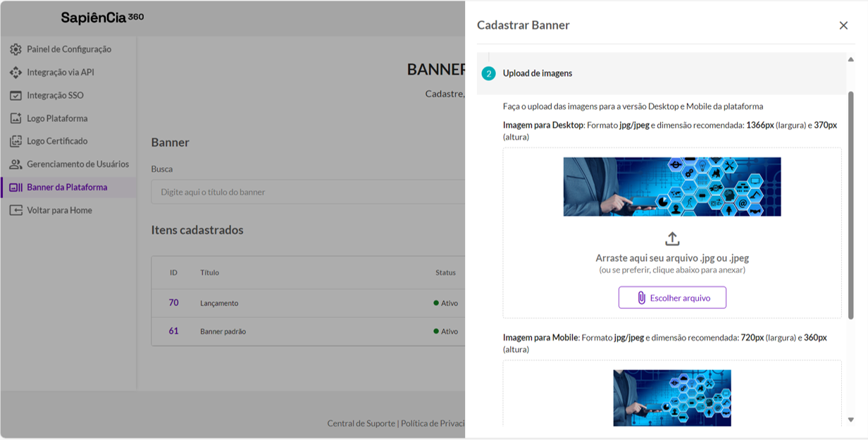
Task: Click the paperclip icon on Escolher arquivo
Action: point(641,298)
